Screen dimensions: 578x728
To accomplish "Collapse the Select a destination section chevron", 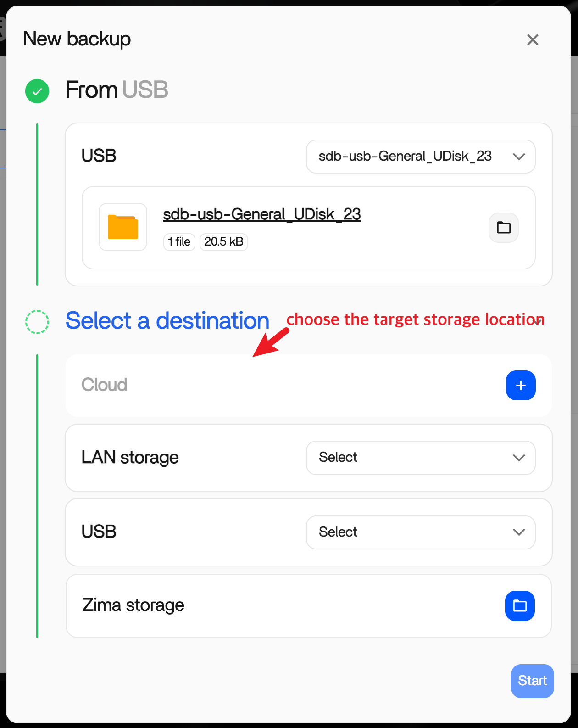I will [538, 321].
